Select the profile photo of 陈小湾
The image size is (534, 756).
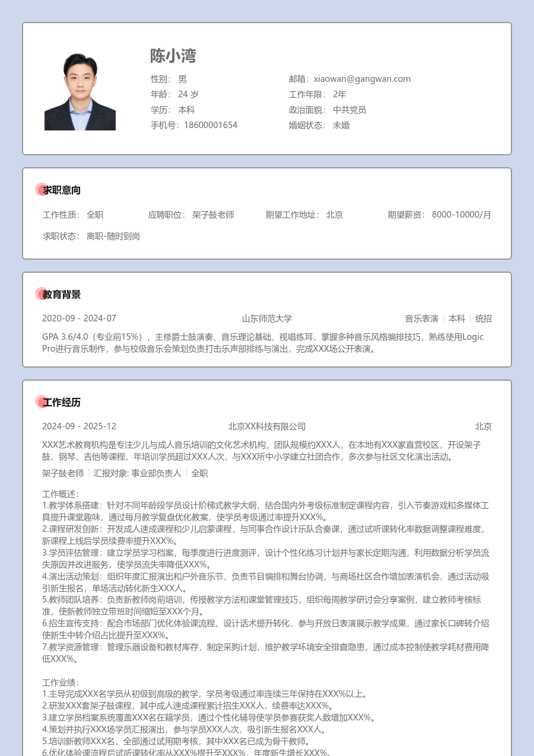(80, 92)
